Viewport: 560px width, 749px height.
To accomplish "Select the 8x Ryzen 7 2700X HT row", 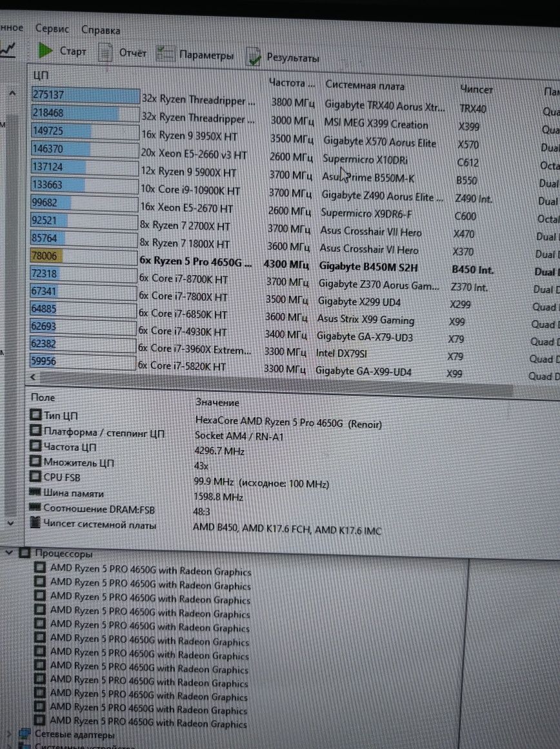I will tap(185, 225).
